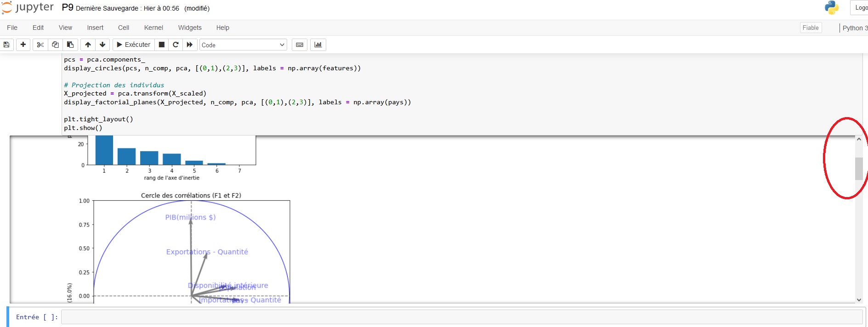The height and width of the screenshot is (327, 868).
Task: Open the Kernel menu
Action: point(153,28)
